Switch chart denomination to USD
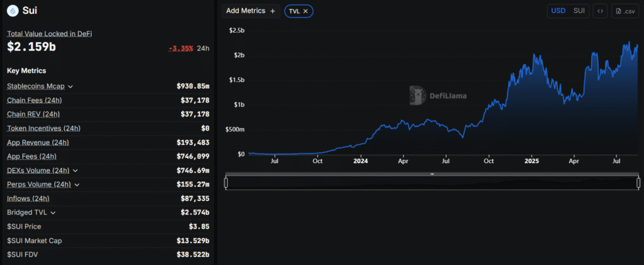Image resolution: width=644 pixels, height=265 pixels. pyautogui.click(x=558, y=11)
